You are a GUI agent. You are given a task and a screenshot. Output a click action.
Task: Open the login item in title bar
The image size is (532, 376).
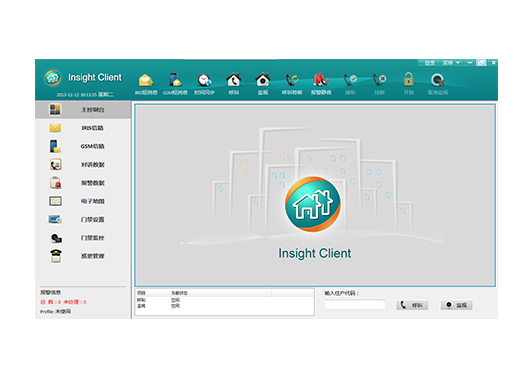(x=430, y=63)
